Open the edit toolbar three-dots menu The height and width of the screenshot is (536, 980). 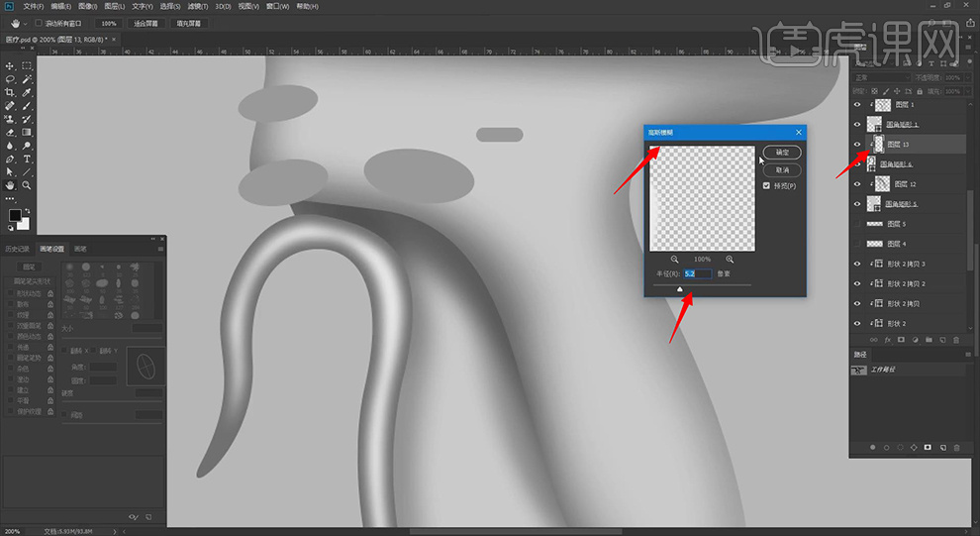pos(10,199)
